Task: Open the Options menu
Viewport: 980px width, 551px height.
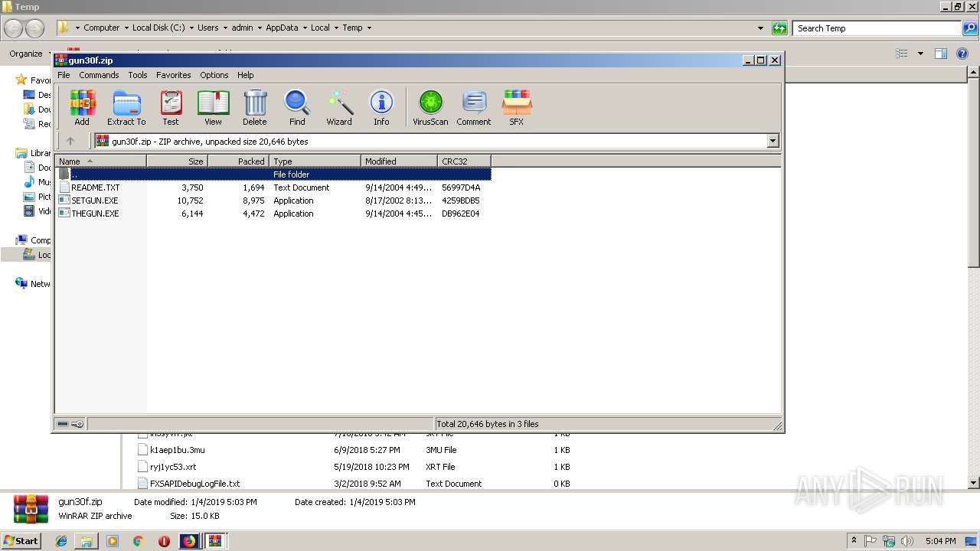Action: 214,75
